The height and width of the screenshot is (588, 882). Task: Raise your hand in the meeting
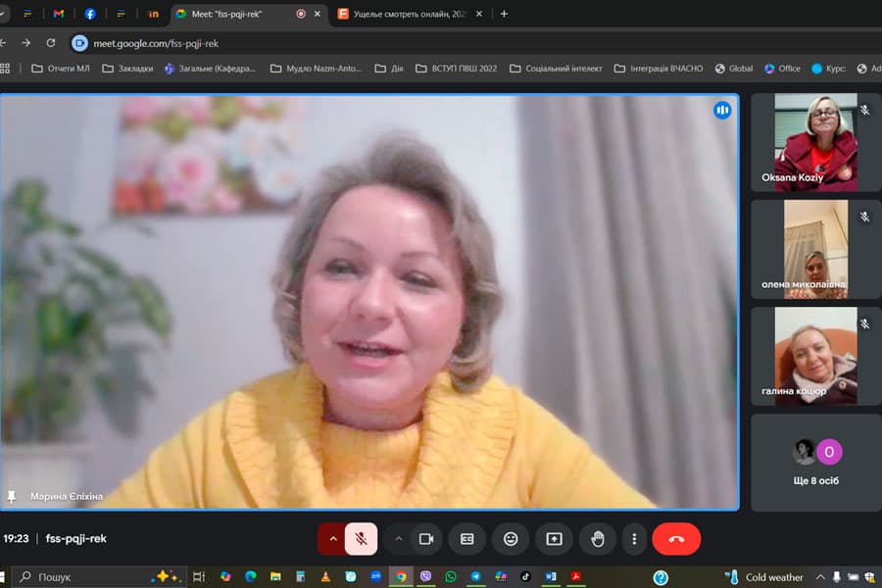point(598,539)
